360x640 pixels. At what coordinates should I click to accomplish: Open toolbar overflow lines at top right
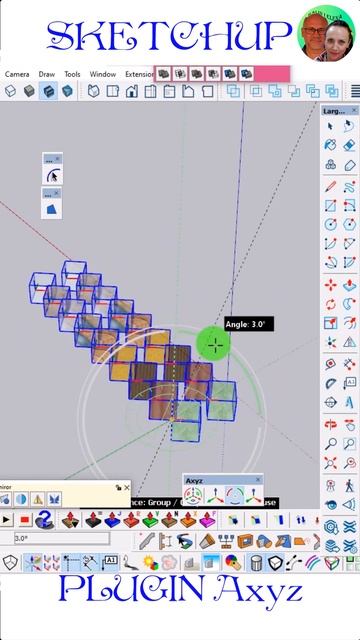(355, 91)
